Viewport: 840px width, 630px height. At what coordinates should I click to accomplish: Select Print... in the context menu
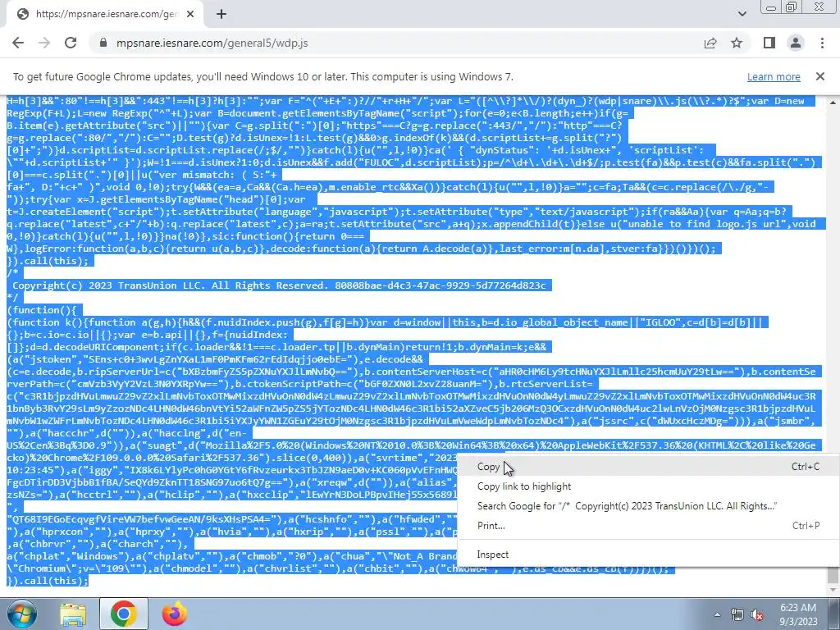pyautogui.click(x=648, y=526)
